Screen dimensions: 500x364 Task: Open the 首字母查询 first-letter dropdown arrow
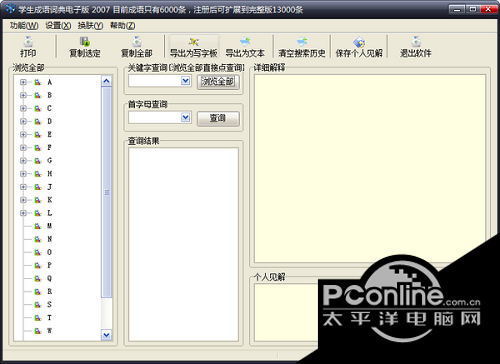tap(186, 117)
